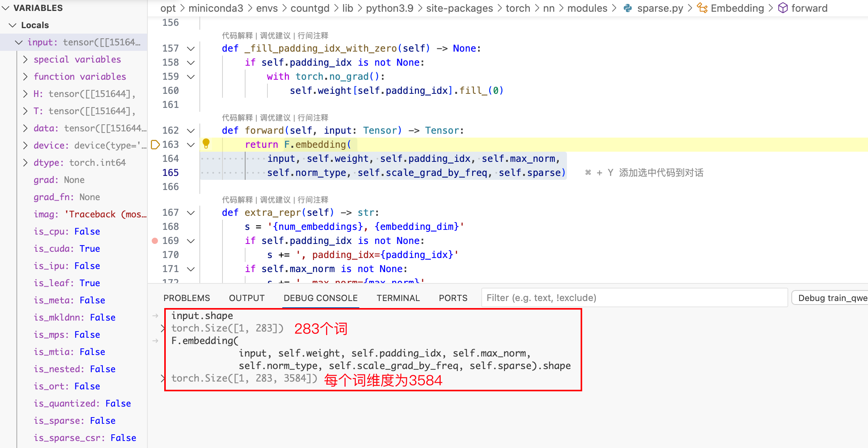Screen dimensions: 868x448
Task: Click the Embedding class symbol icon in breadcrumb
Action: click(702, 8)
